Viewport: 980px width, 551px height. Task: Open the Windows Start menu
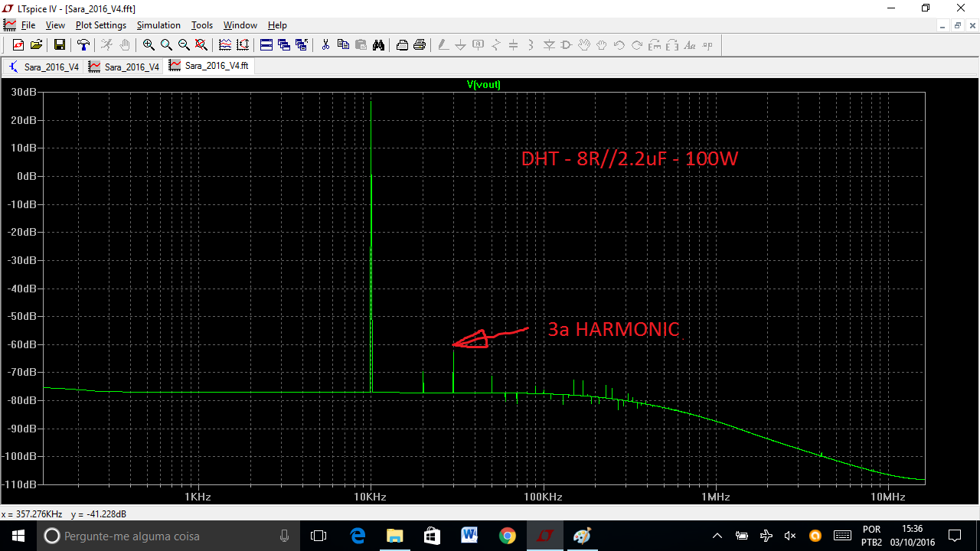[18, 536]
